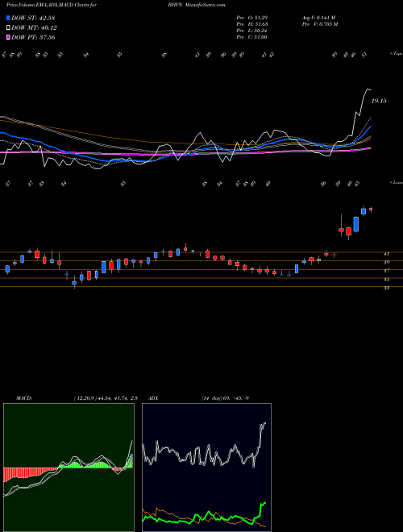Click the 'Pre V: 0.705 M' value
403x532 pixels.
coord(319,24)
